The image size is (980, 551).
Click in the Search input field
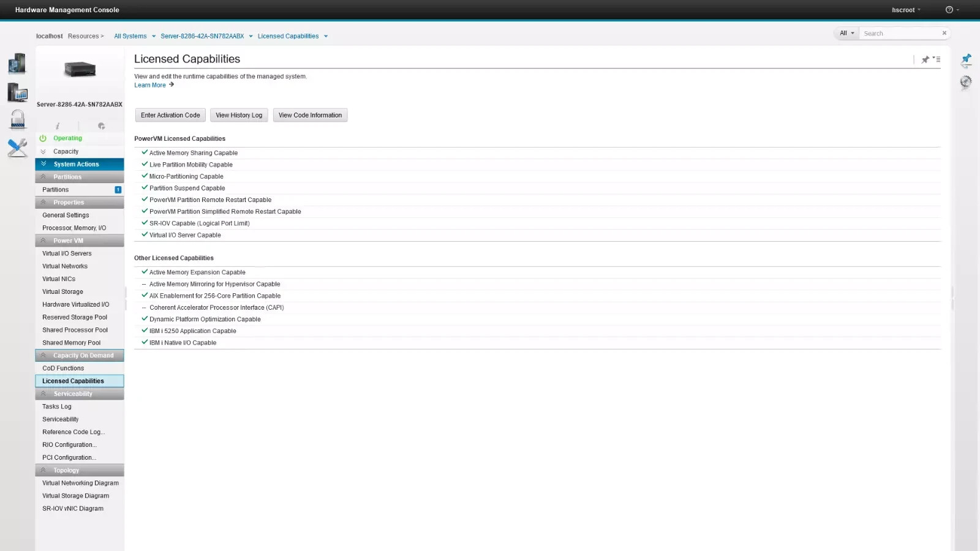pyautogui.click(x=899, y=33)
